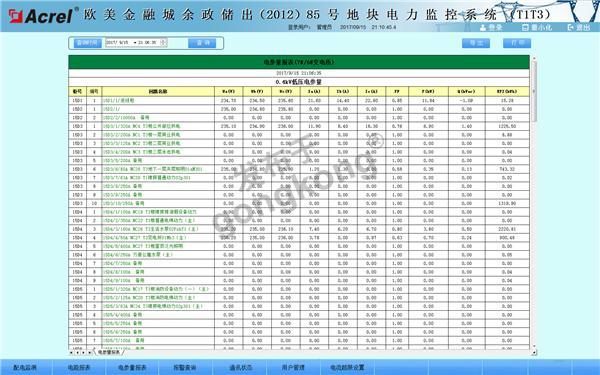Click the vertical scrollbar thumb of report
Screen dimensions: 600x375
click(534, 90)
